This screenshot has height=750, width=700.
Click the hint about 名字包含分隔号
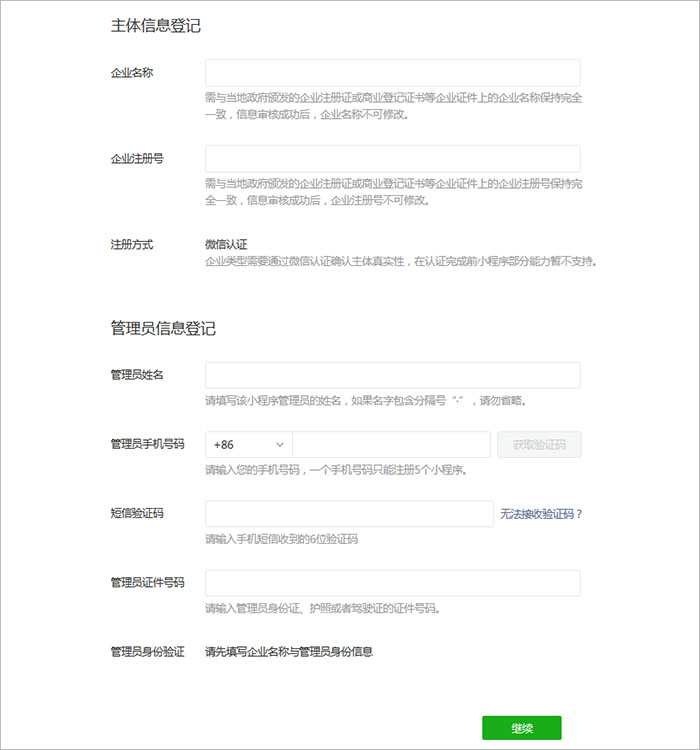point(366,401)
